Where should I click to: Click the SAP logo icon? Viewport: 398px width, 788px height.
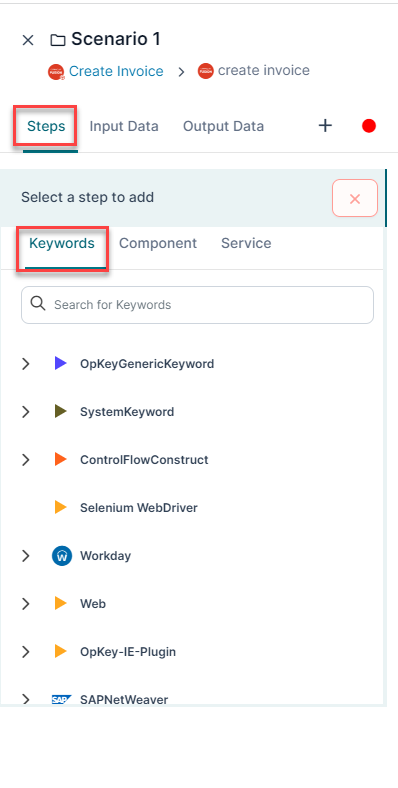coord(62,699)
